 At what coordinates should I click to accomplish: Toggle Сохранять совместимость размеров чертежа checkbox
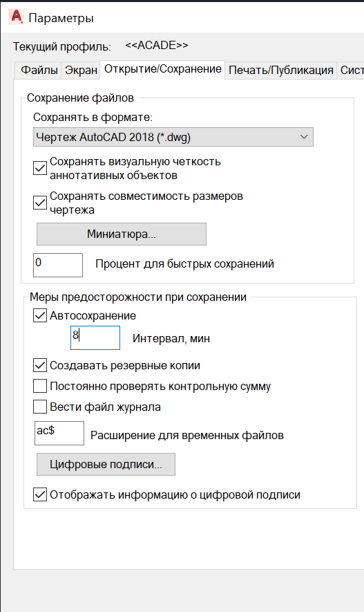pos(40,203)
